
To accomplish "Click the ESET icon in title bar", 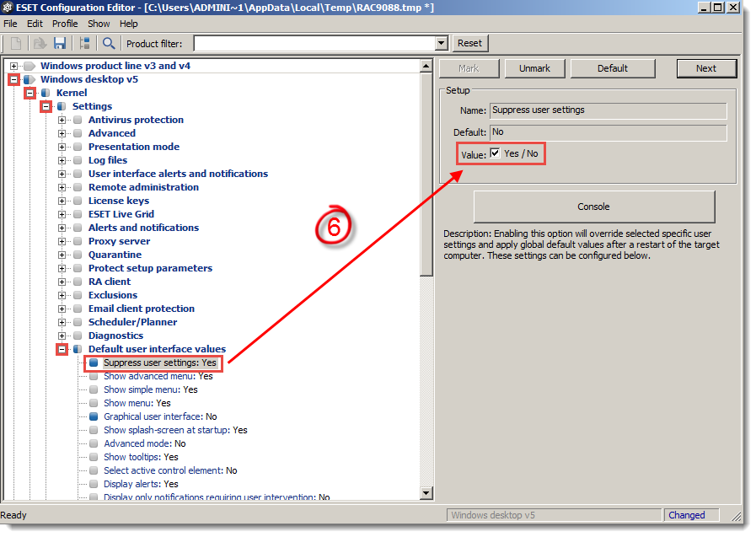I will [8, 8].
